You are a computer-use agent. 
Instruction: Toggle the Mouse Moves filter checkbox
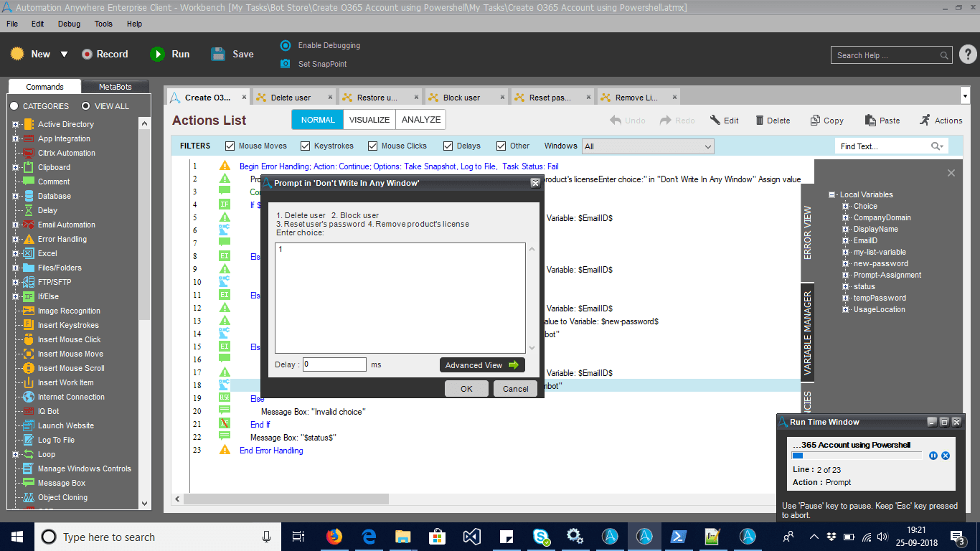tap(230, 146)
